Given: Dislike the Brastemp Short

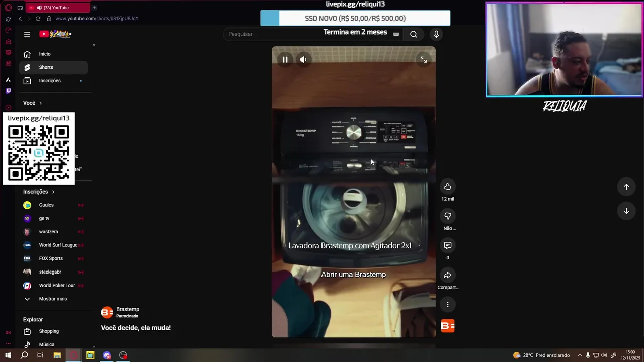Looking at the screenshot, I should coord(447,216).
